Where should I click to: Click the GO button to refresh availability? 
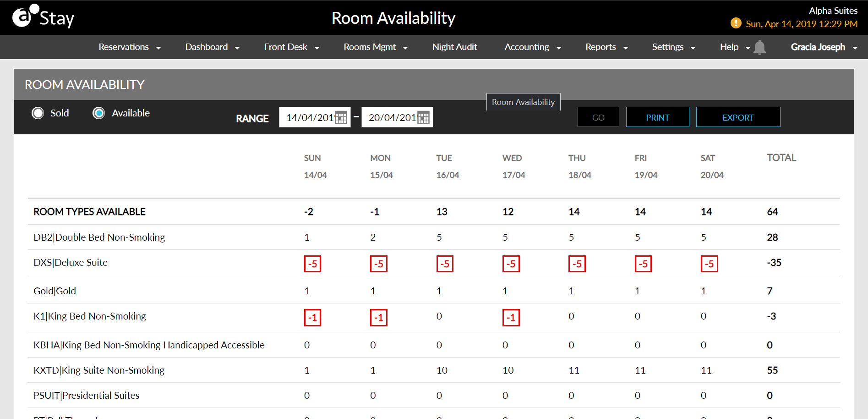point(598,117)
